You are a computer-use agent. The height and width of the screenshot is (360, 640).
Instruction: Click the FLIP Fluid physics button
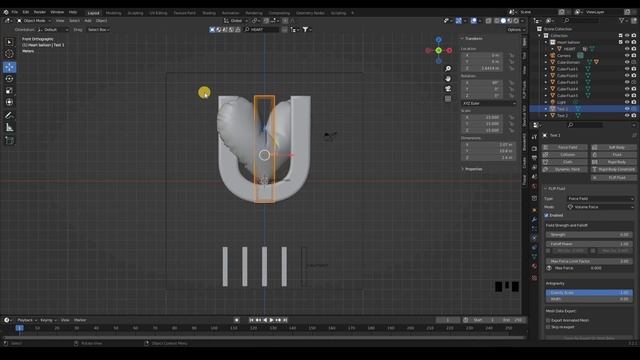[613, 178]
